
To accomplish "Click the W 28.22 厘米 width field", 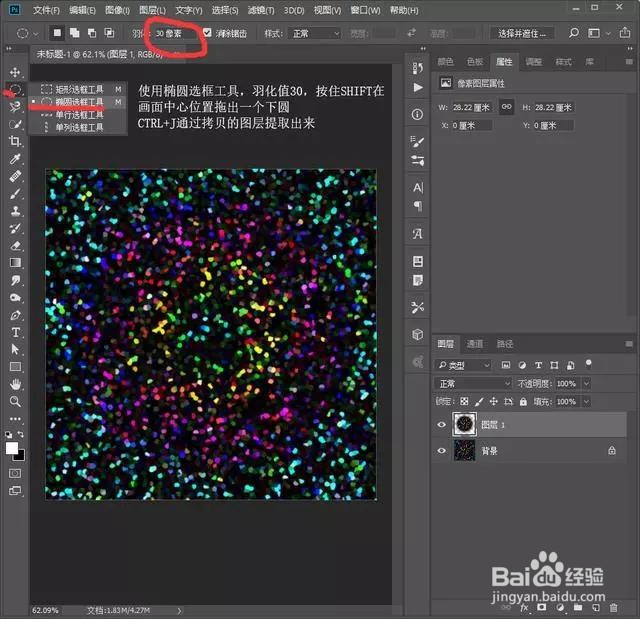I will point(471,107).
